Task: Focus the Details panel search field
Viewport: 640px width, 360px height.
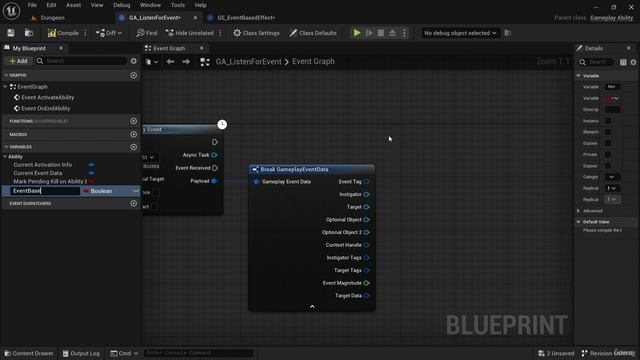Action: 596,62
